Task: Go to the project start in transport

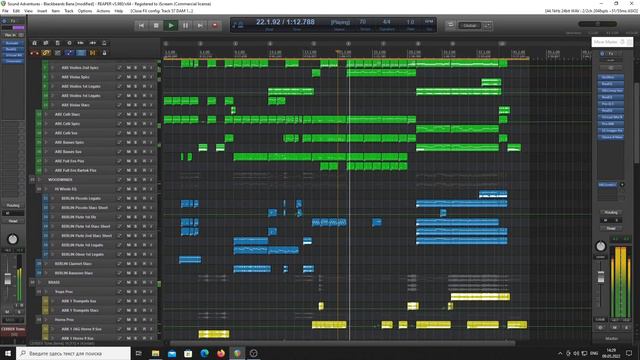Action: 141,25
